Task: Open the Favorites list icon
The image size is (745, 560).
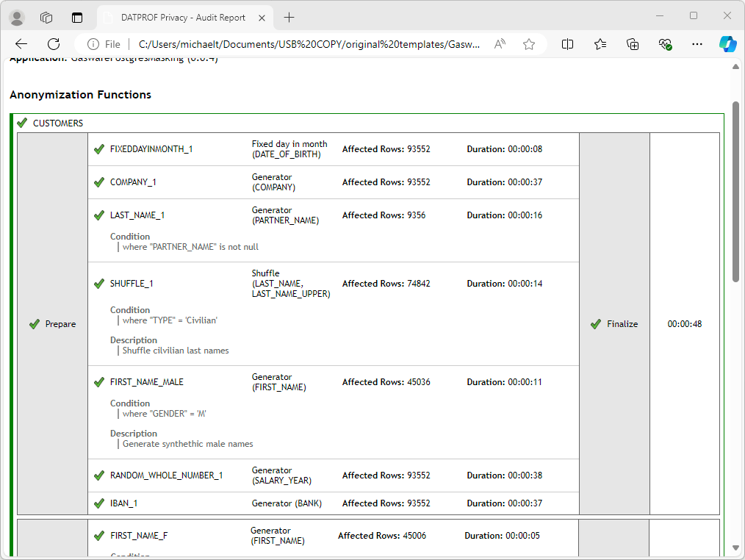Action: pos(600,44)
